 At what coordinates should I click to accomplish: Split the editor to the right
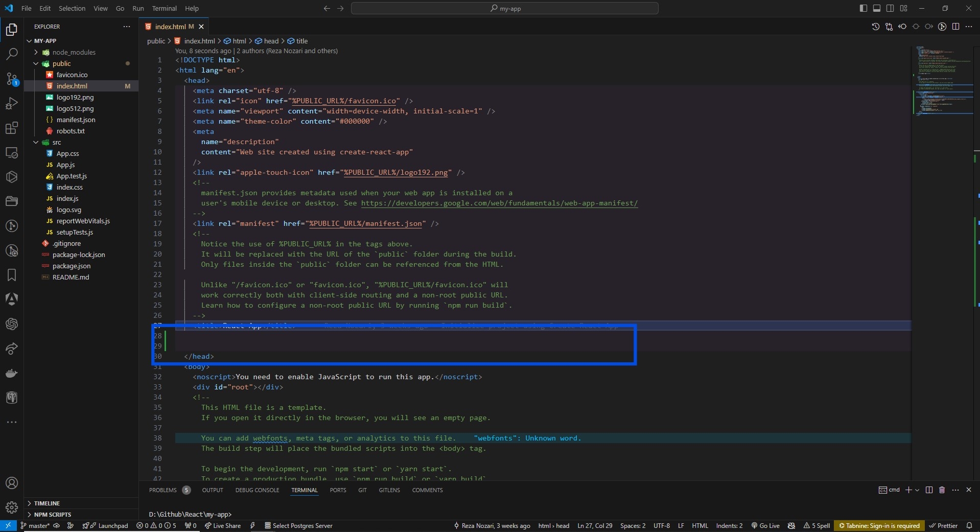click(x=955, y=27)
